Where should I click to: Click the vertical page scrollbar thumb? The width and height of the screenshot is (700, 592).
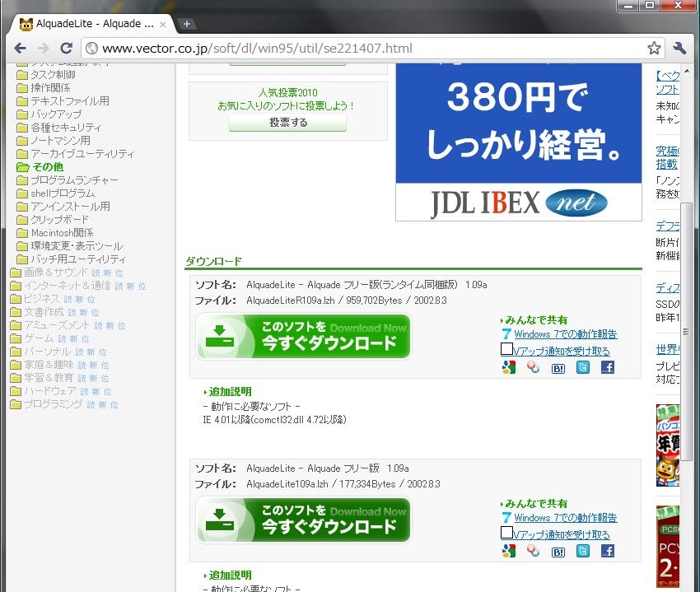click(x=686, y=332)
